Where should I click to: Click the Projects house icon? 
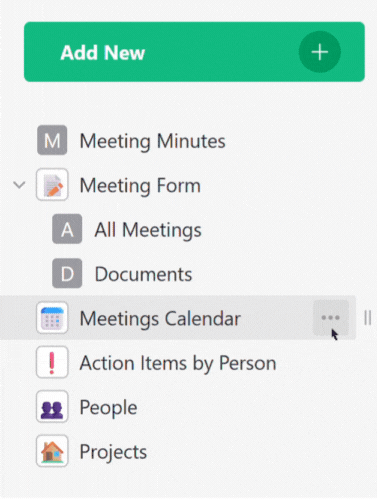point(52,451)
